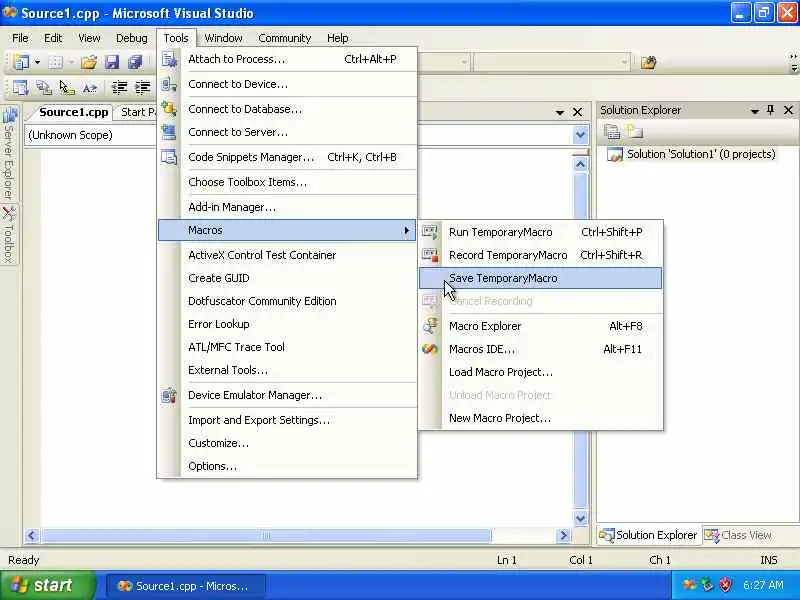Select External Tools menu entry
800x600 pixels.
click(287, 370)
